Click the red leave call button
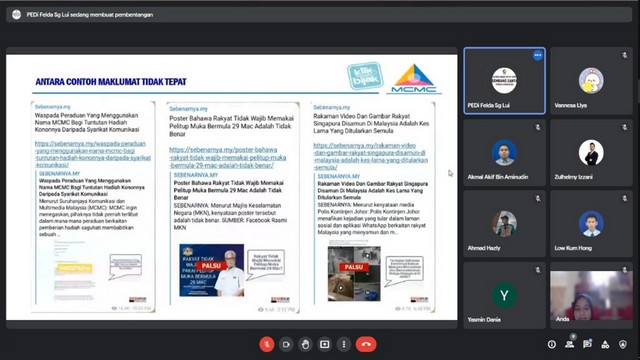This screenshot has height=360, width=640. (366, 344)
